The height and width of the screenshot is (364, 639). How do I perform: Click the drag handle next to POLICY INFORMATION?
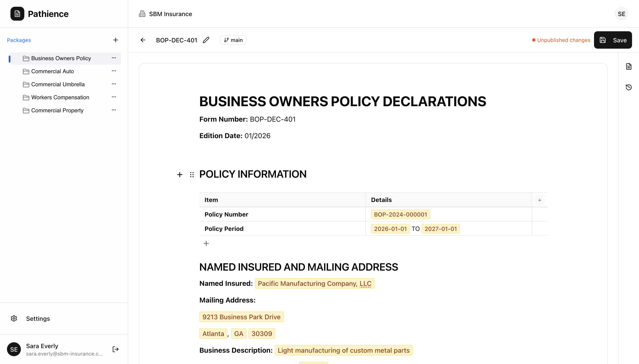(192, 174)
